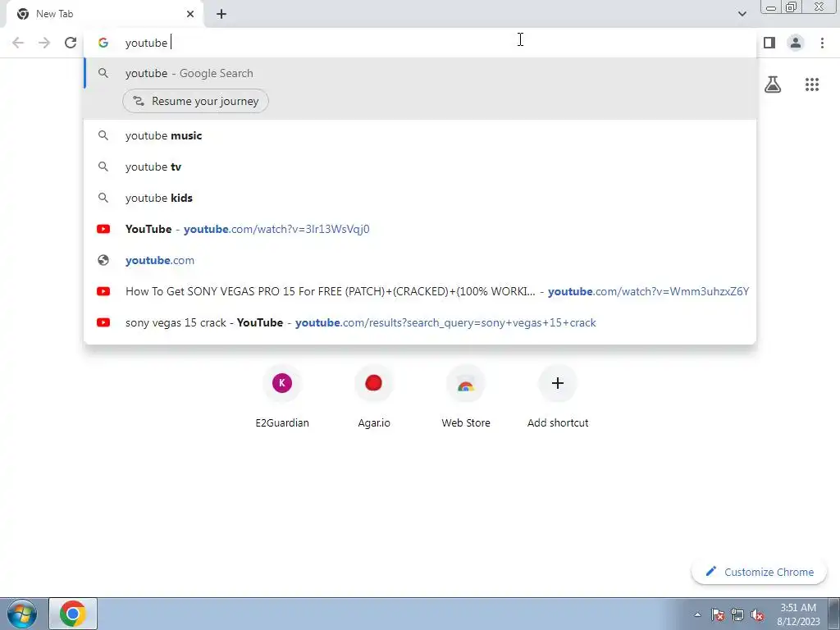Click muted volume tray icon
840x630 pixels.
pyautogui.click(x=757, y=614)
